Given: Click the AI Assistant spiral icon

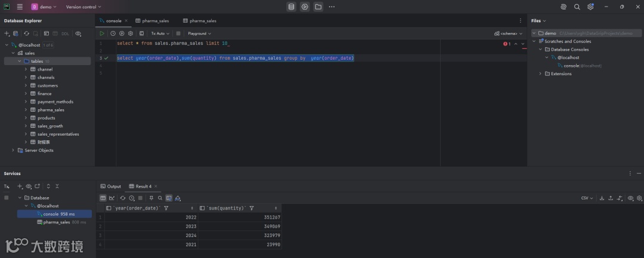Looking at the screenshot, I should point(563,7).
